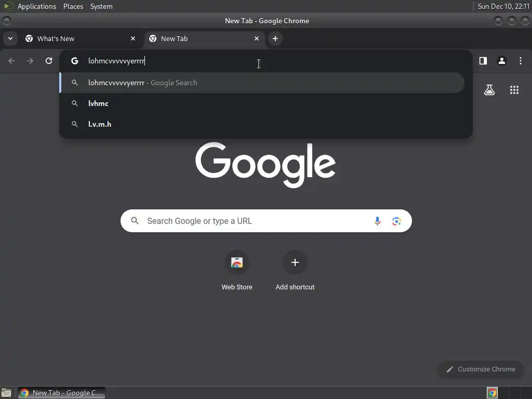Go back using the back arrow
The height and width of the screenshot is (399, 532).
11,61
